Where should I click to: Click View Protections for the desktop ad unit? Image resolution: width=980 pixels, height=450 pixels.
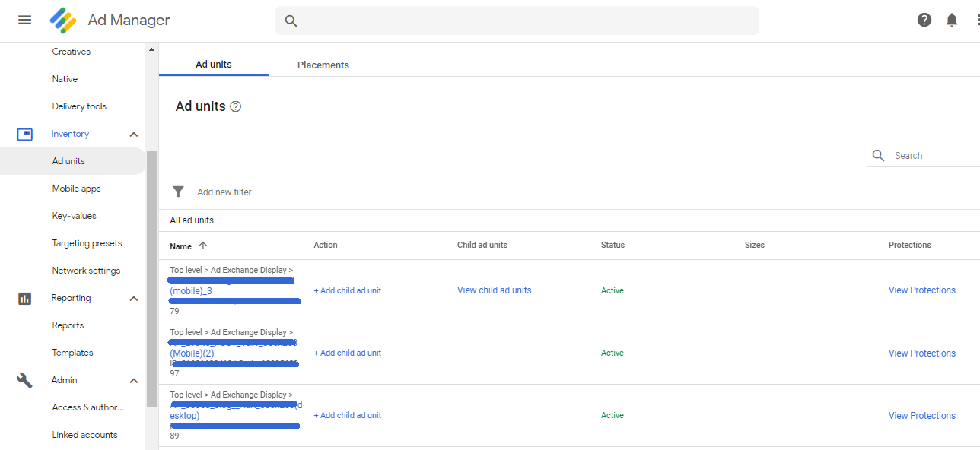pos(921,416)
